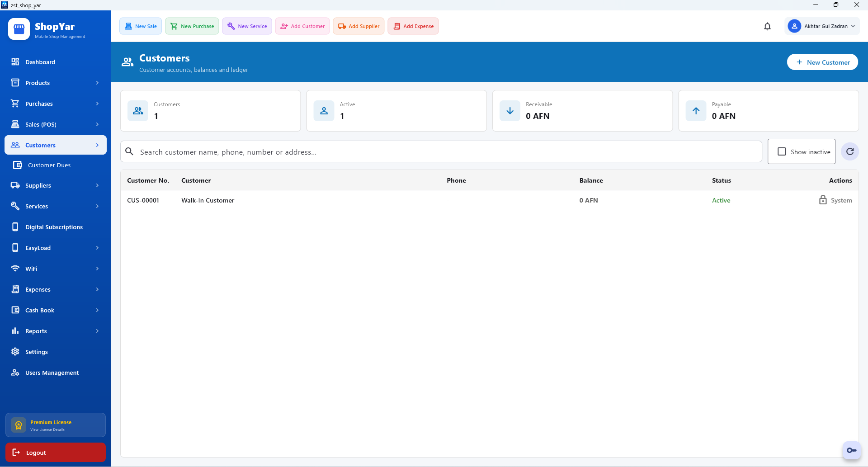
Task: Go to Cash Book section
Action: coord(56,310)
